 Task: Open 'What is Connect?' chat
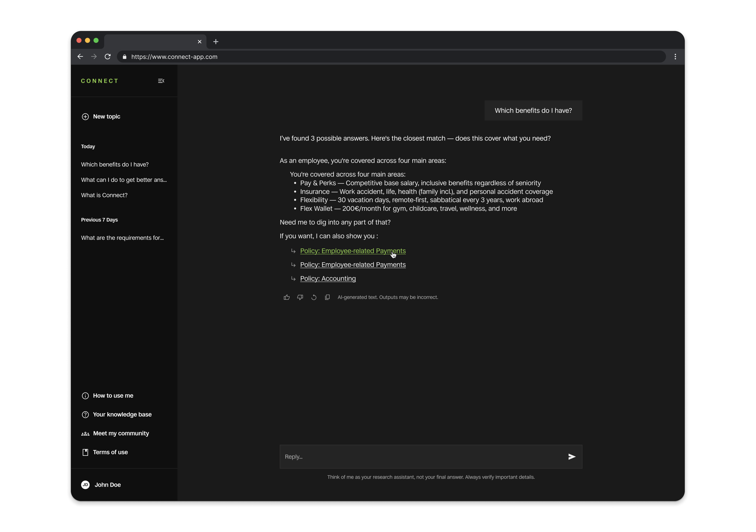104,195
